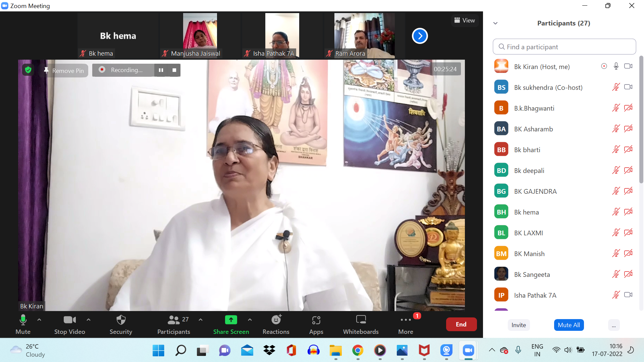The image size is (644, 362).
Task: Open the View layout menu
Action: (465, 20)
